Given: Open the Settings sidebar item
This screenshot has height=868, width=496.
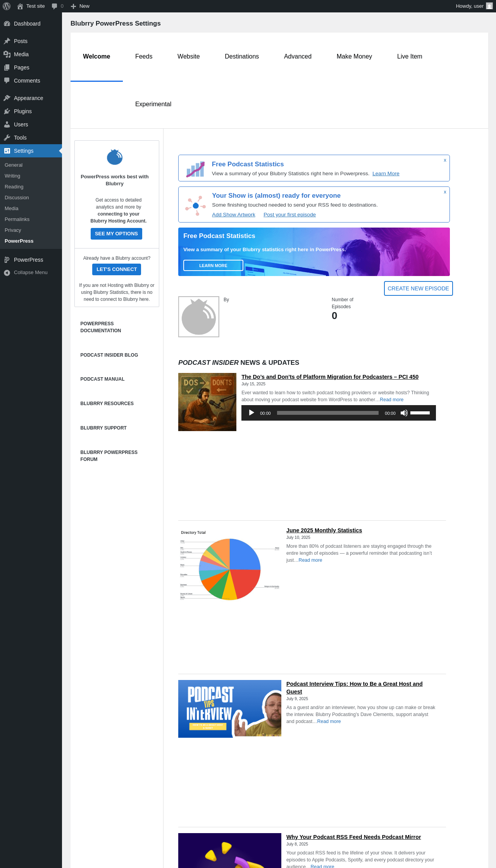Looking at the screenshot, I should [x=31, y=151].
